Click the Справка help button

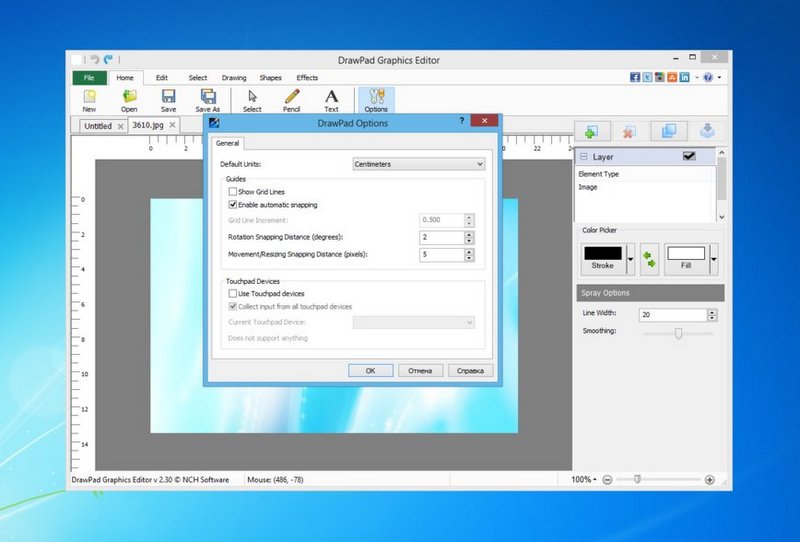[x=470, y=371]
